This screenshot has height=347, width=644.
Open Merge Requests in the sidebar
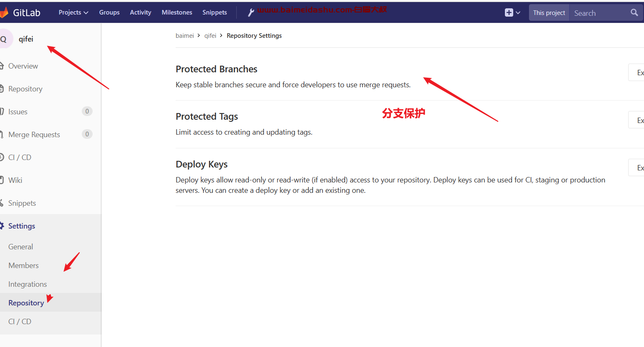tap(34, 134)
